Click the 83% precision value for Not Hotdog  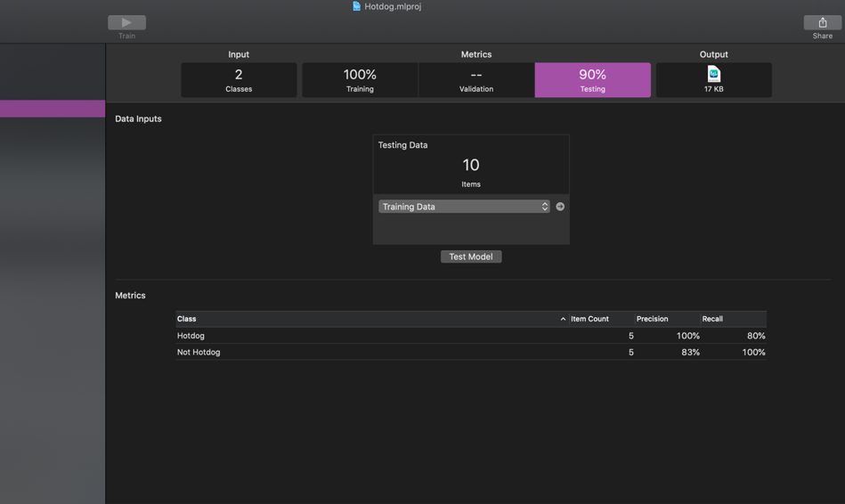(x=690, y=352)
